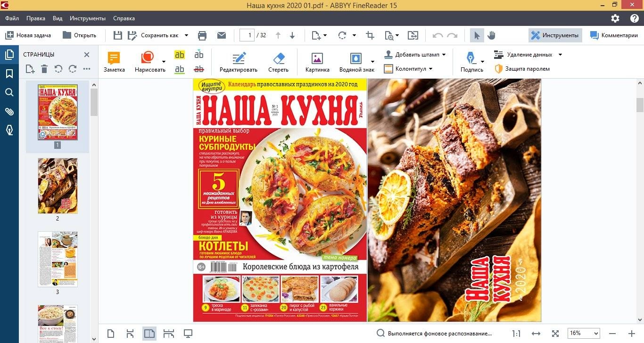Select the yellow highlight text tool
644x343 pixels.
[x=180, y=55]
